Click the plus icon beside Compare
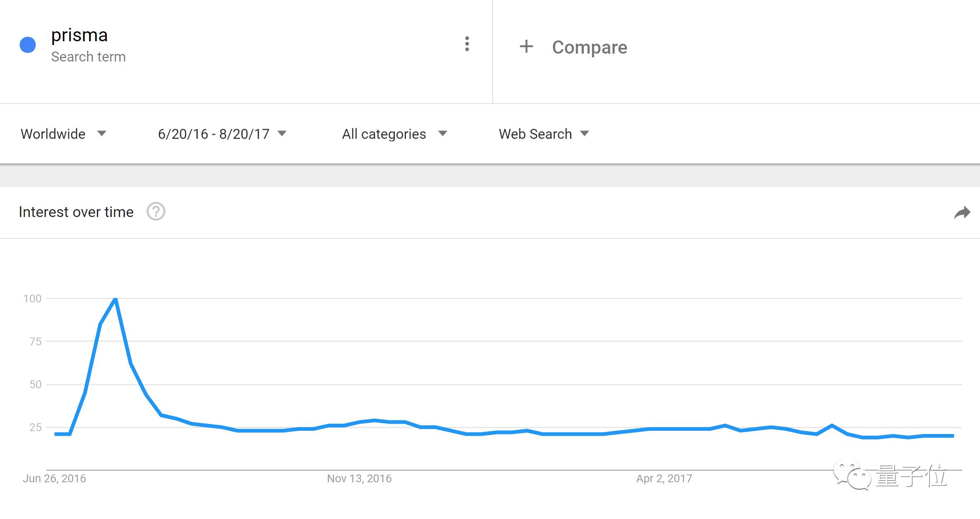The width and height of the screenshot is (980, 519). coord(526,46)
